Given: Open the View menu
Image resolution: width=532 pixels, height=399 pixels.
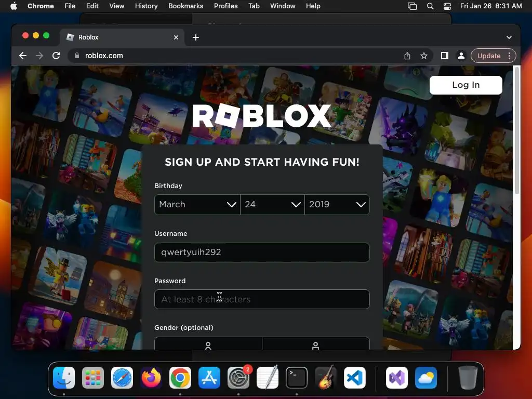Looking at the screenshot, I should coord(117,6).
